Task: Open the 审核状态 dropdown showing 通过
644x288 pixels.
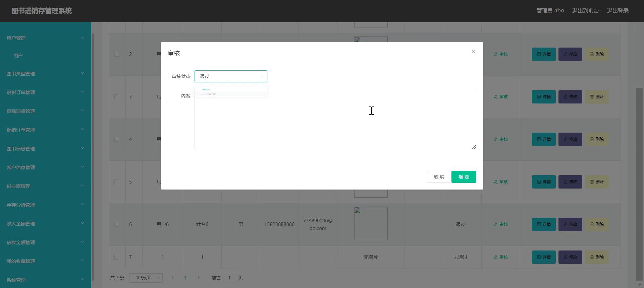Action: (231, 76)
